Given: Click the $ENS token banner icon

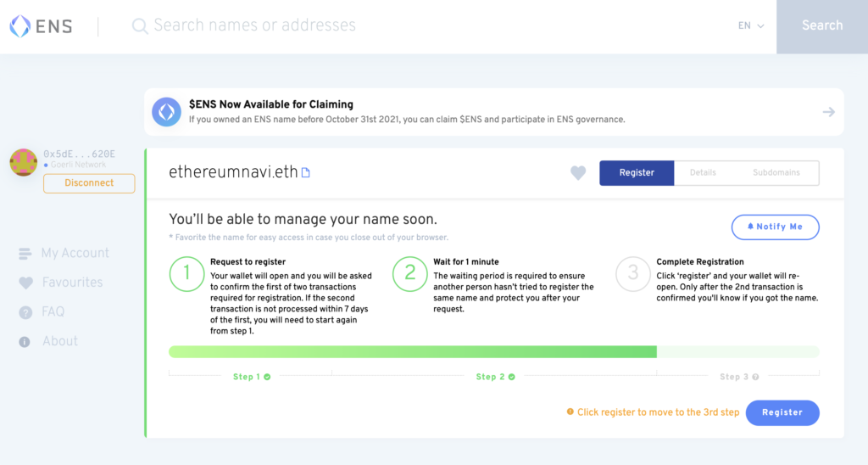Looking at the screenshot, I should (x=167, y=112).
